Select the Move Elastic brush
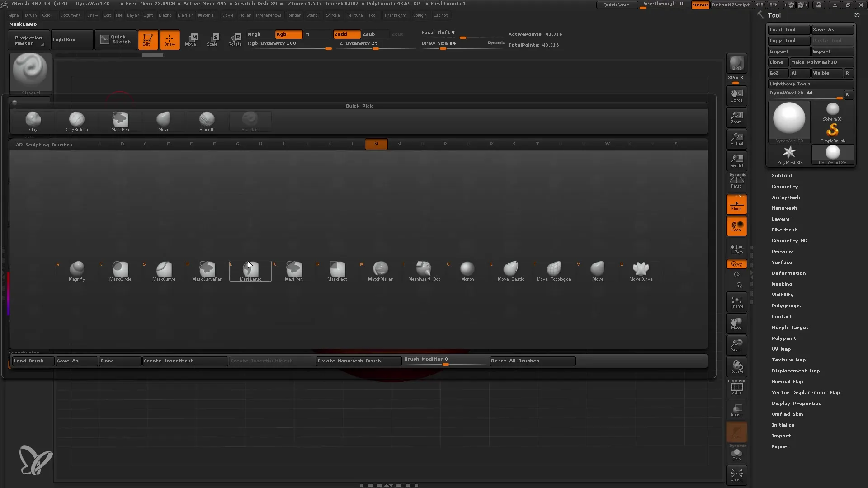This screenshot has height=488, width=868. 511,271
